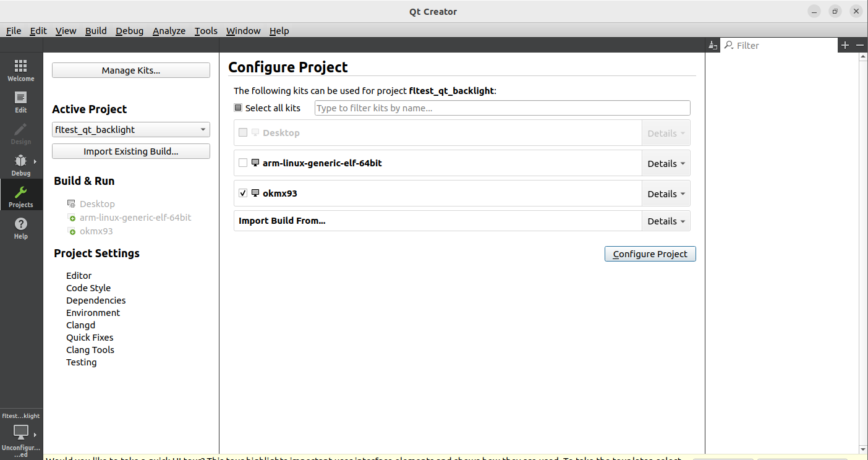
Task: Click the Configure Project button
Action: [650, 254]
